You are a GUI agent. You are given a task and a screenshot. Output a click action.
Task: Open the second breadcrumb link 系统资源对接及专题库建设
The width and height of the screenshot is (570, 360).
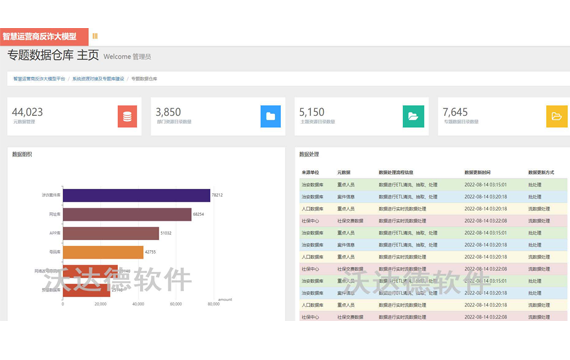(x=98, y=79)
